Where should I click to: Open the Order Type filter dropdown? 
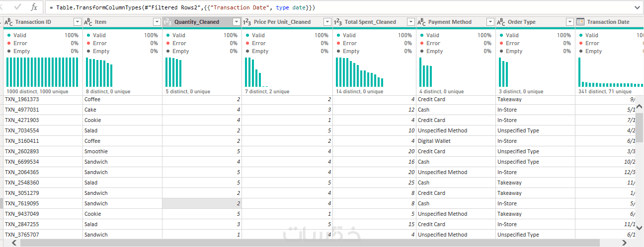coord(570,22)
